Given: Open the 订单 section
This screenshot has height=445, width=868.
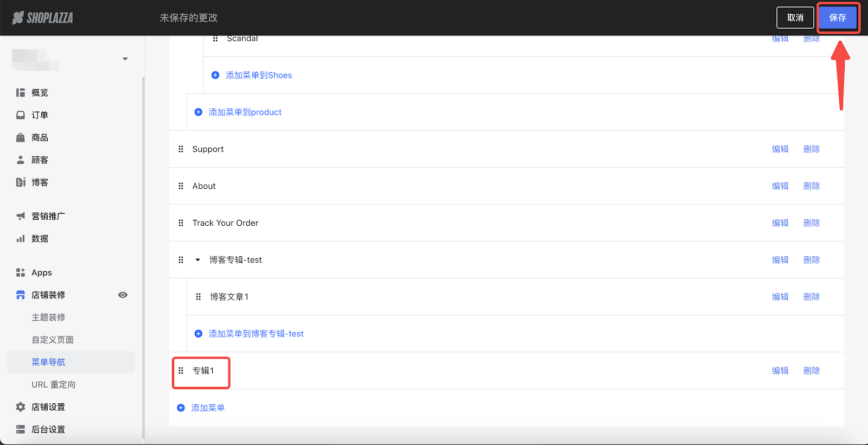Looking at the screenshot, I should pos(40,115).
